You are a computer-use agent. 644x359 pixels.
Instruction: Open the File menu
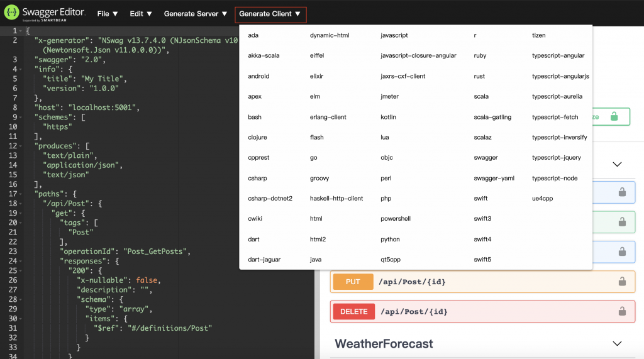point(107,14)
